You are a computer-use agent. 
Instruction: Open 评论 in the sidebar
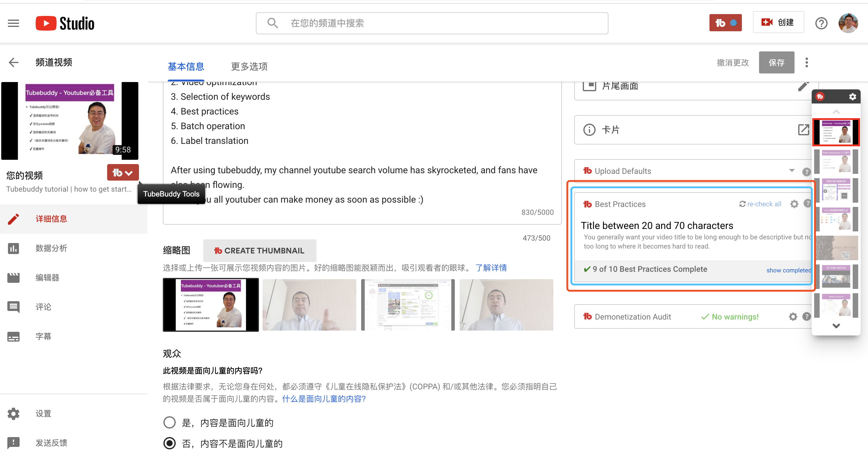tap(74, 307)
